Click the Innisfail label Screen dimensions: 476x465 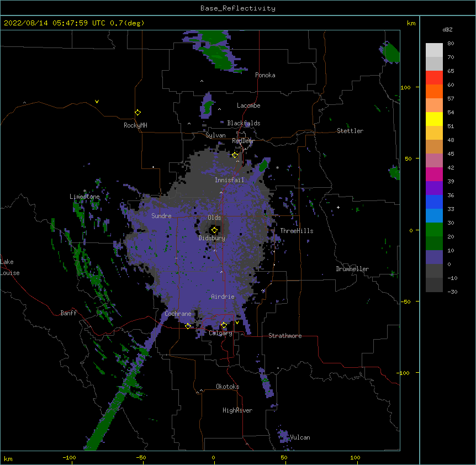click(x=229, y=180)
